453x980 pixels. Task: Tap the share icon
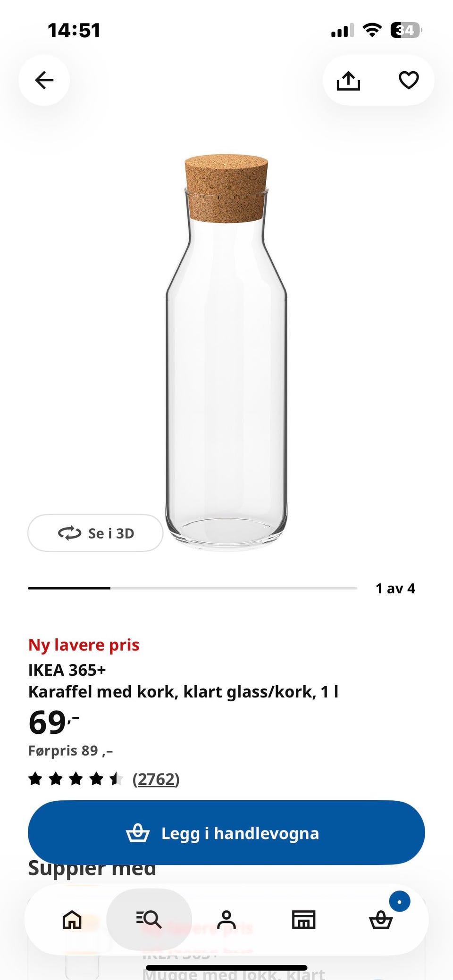click(348, 80)
